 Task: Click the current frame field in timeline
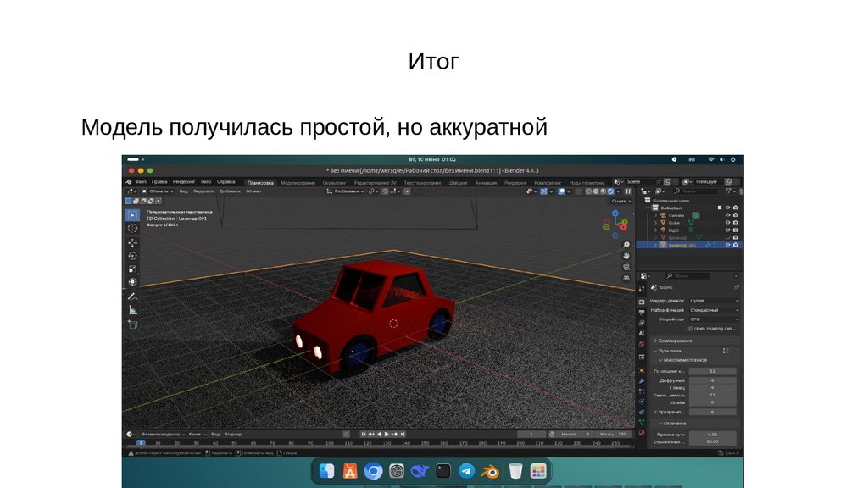coord(531,434)
